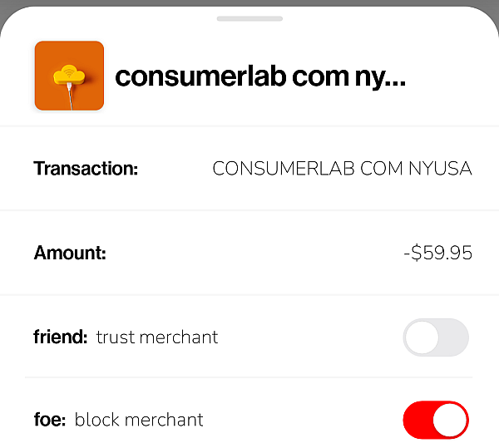The height and width of the screenshot is (448, 499).
Task: Disable the red foe block merchant switch
Action: pos(436,420)
